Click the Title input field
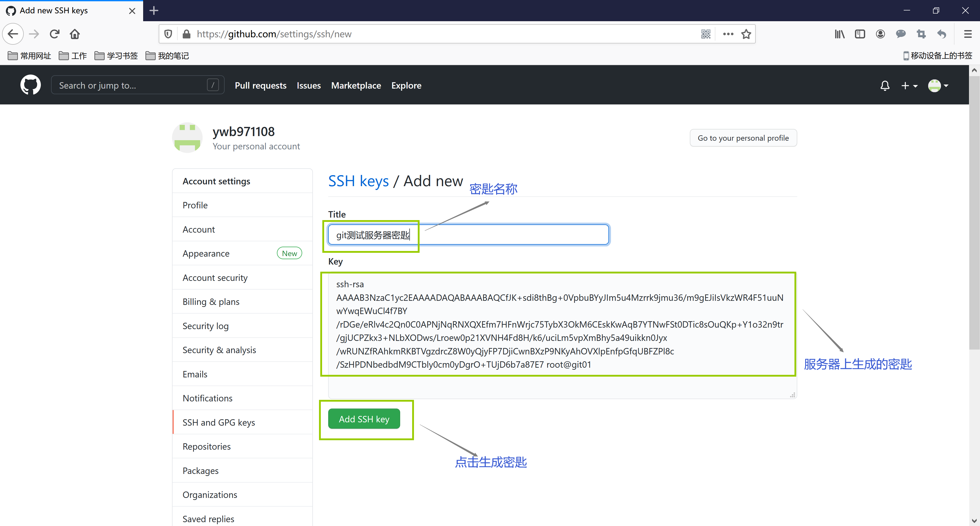Image resolution: width=980 pixels, height=526 pixels. [468, 234]
